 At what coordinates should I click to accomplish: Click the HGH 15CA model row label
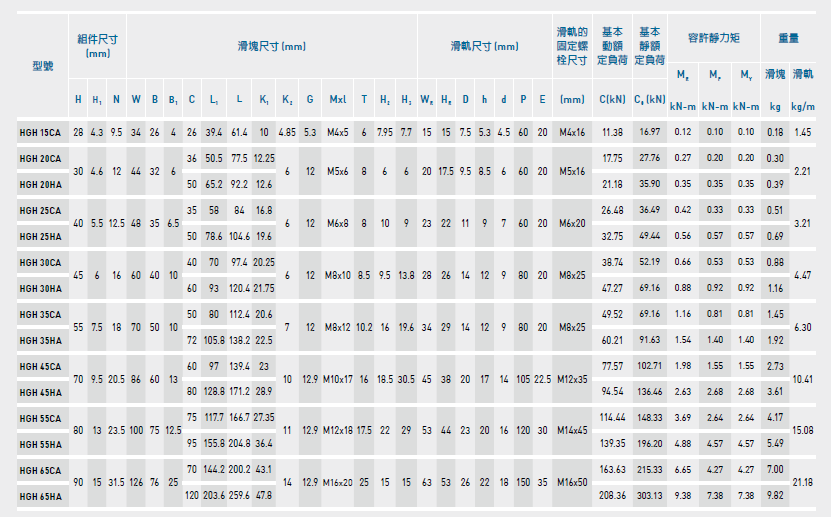(x=40, y=132)
